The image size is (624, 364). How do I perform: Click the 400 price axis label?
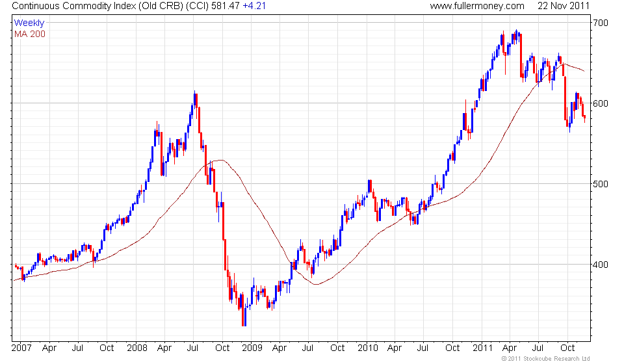tap(601, 265)
